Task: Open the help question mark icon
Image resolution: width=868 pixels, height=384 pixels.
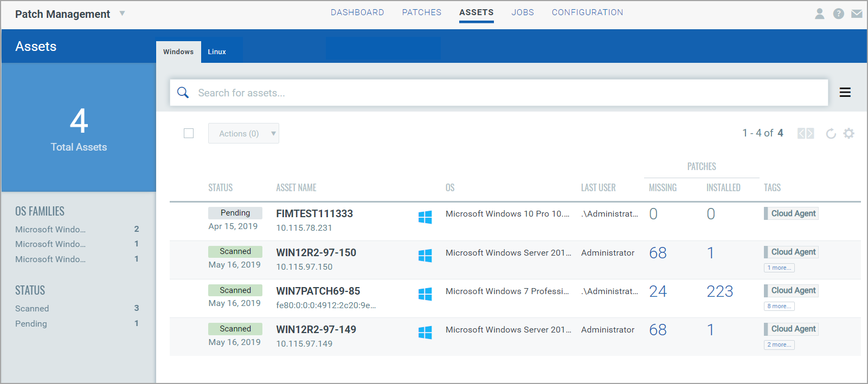Action: tap(839, 14)
